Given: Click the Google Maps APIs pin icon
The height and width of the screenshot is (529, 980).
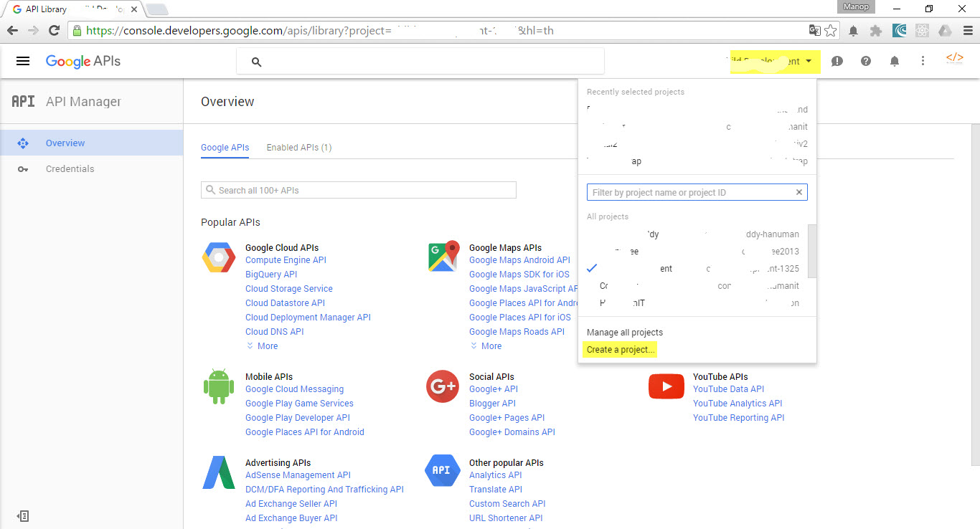Looking at the screenshot, I should click(x=443, y=257).
